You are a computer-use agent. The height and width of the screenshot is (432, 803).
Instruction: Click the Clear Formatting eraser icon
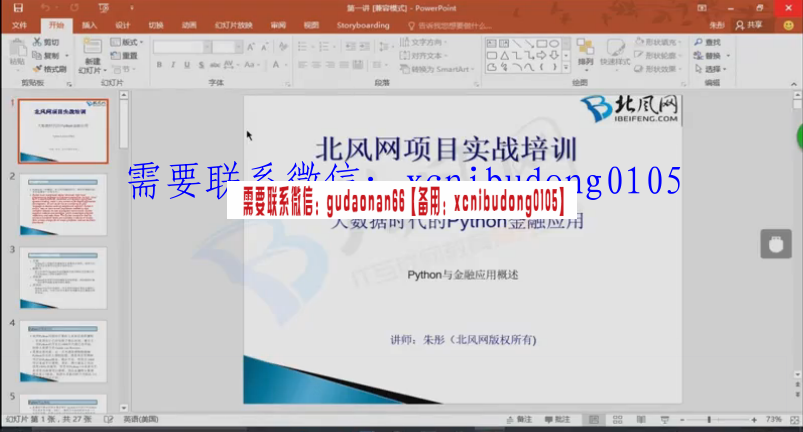[283, 47]
